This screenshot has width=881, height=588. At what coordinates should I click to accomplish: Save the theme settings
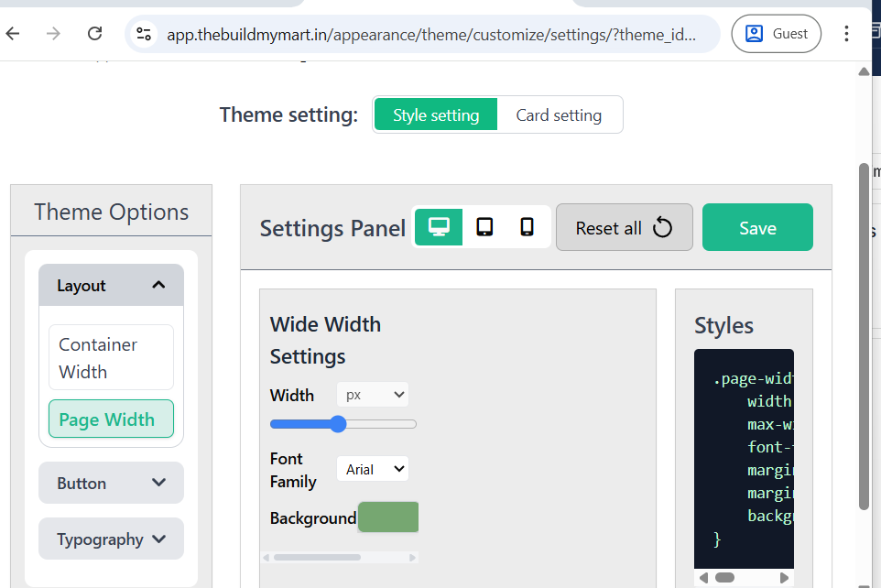[757, 227]
